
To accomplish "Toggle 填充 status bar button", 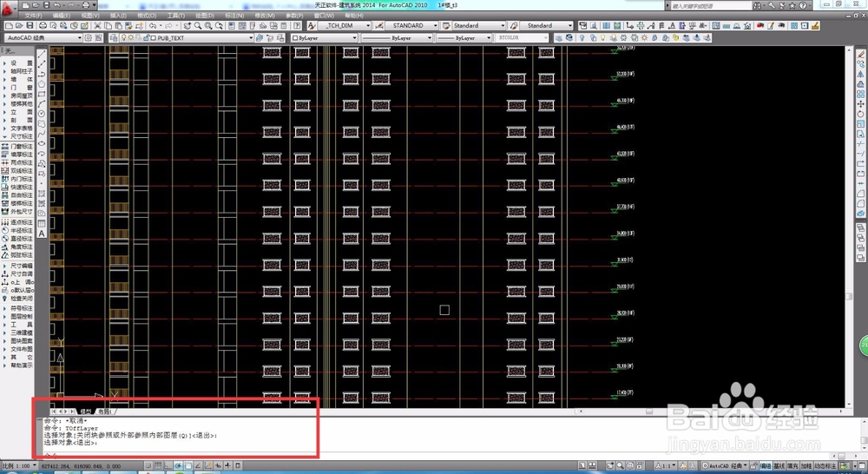I will tap(792, 465).
